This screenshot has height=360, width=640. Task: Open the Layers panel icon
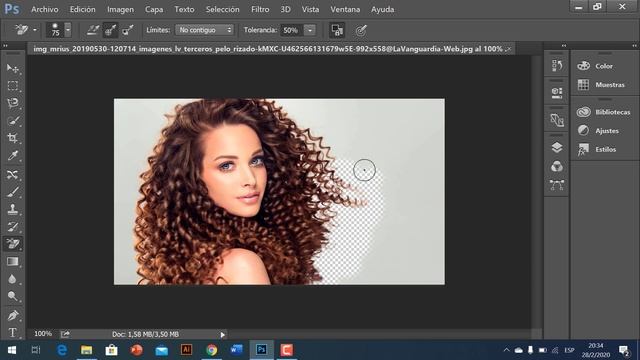point(557,147)
